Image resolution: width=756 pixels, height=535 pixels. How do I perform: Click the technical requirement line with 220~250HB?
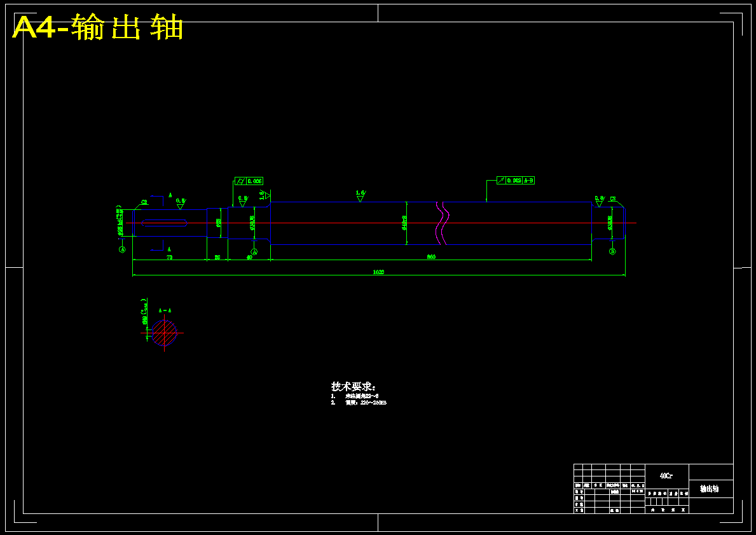click(359, 403)
